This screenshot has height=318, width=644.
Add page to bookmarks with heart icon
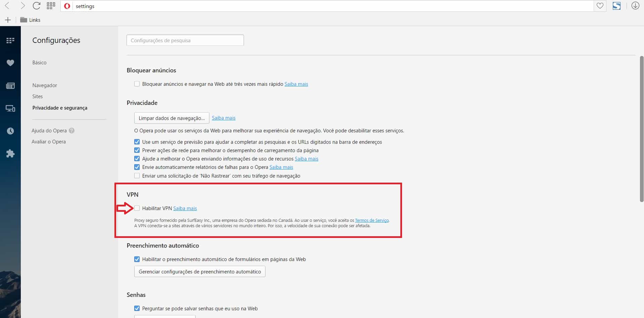600,6
